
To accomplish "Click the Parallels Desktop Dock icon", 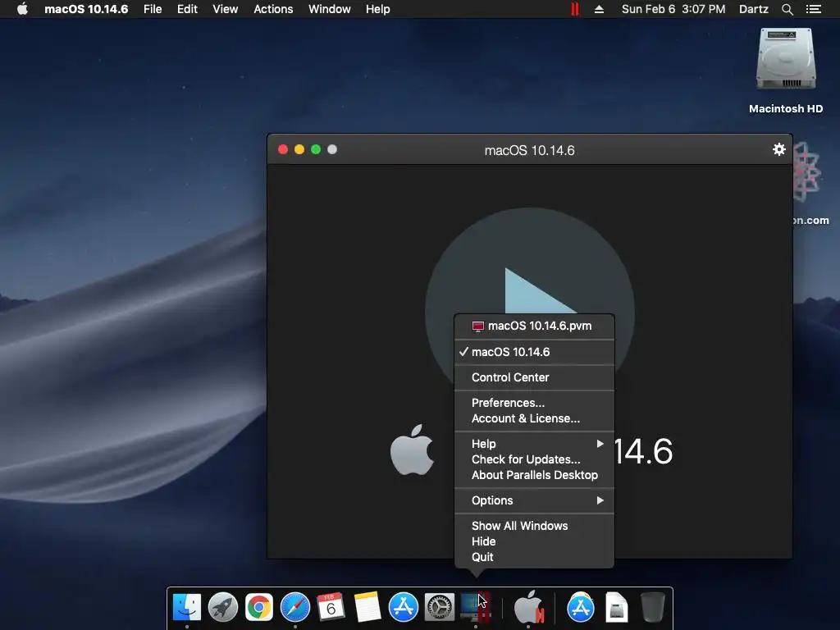I will coord(476,608).
